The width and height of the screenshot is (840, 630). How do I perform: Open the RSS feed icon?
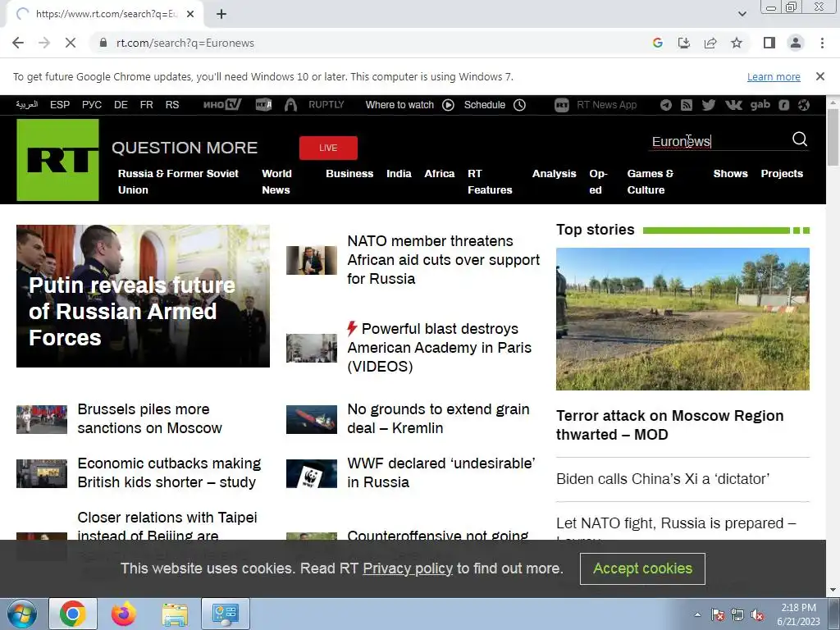[687, 105]
